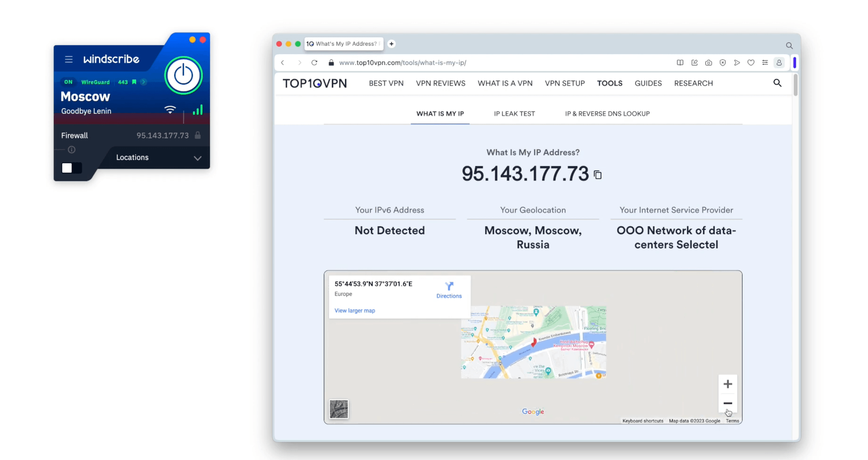Click the play flow icon in toolbar
868x460 pixels.
(737, 63)
